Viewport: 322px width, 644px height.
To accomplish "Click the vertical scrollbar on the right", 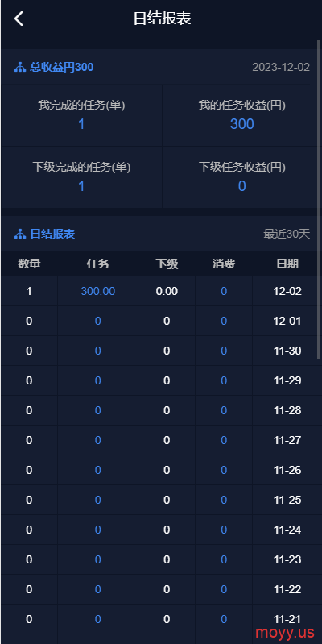I will tap(319, 199).
